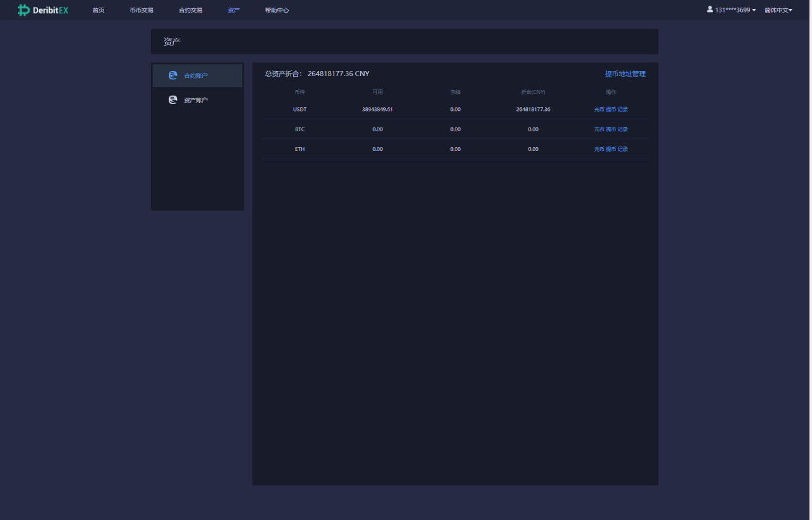Click 记录 records in USDT row
The height and width of the screenshot is (520, 812).
coord(623,109)
